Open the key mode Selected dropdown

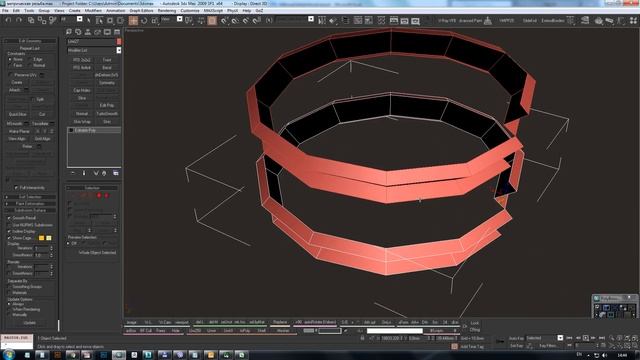click(x=560, y=338)
